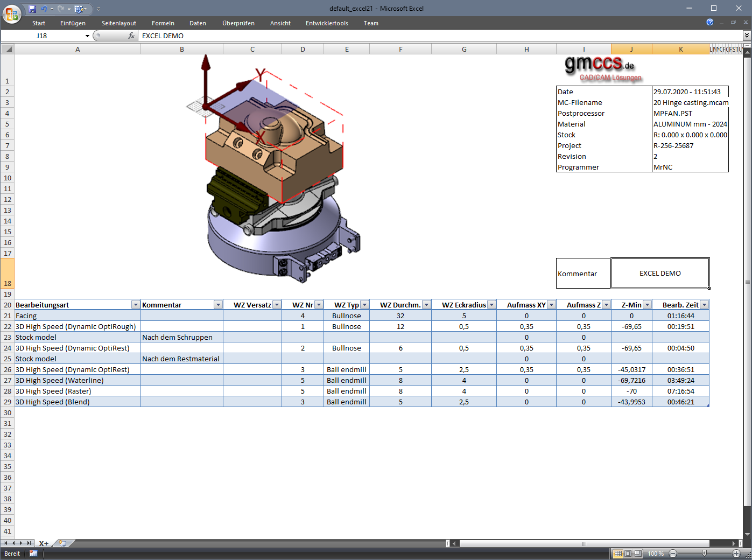Click the vertical scrollbar down arrow
Image resolution: width=752 pixels, height=560 pixels.
click(747, 534)
